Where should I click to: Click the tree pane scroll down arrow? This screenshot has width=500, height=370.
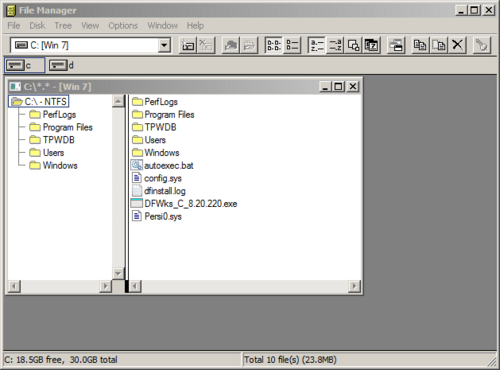(x=118, y=273)
